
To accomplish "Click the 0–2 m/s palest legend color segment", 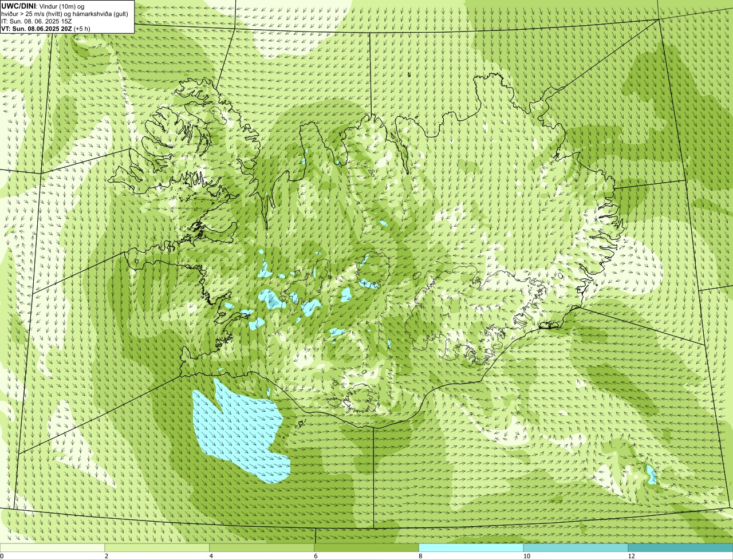I will tap(52, 547).
